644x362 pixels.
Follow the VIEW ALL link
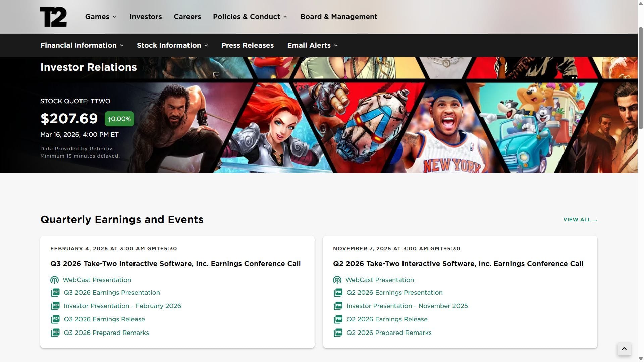click(580, 220)
